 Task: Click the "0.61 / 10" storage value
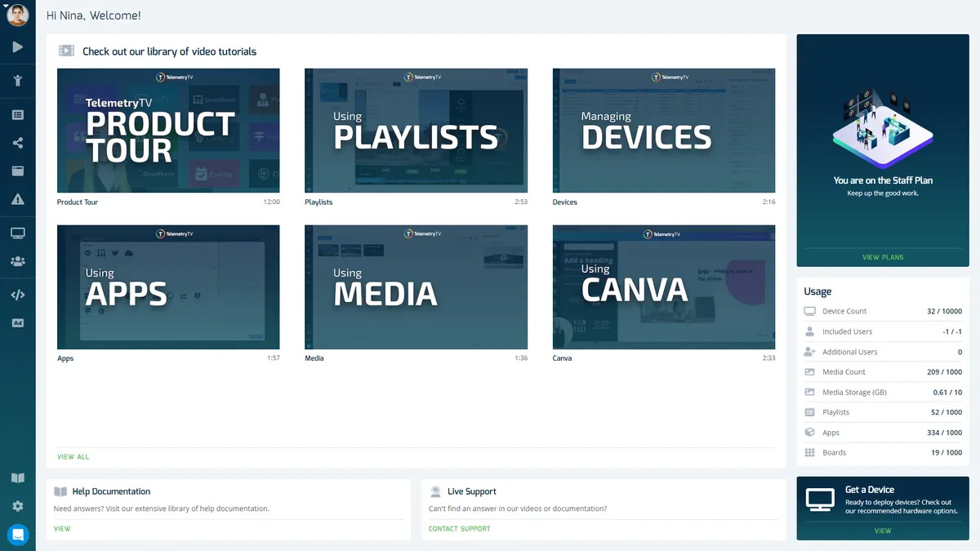(x=947, y=393)
